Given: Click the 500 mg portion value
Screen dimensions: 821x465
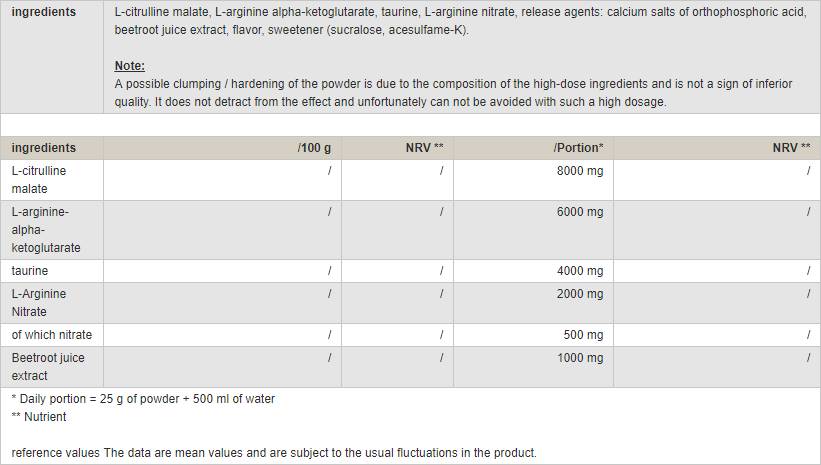Looking at the screenshot, I should [583, 335].
